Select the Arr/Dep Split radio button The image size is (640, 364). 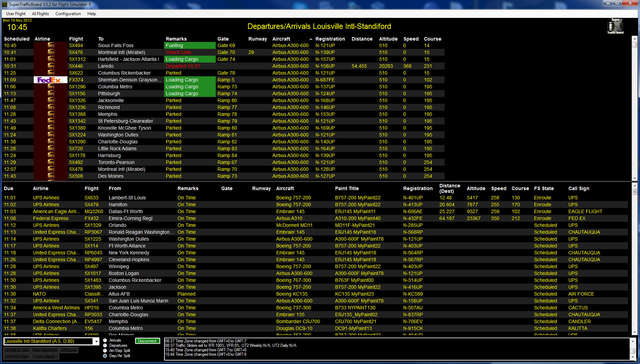coord(105,351)
